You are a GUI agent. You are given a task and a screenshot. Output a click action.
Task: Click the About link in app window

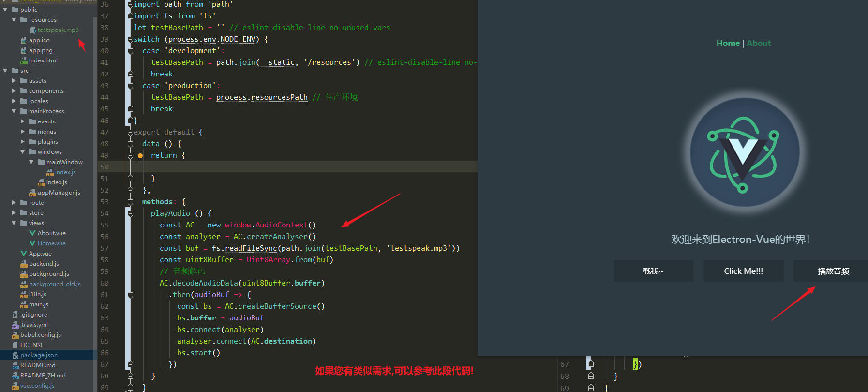click(759, 43)
